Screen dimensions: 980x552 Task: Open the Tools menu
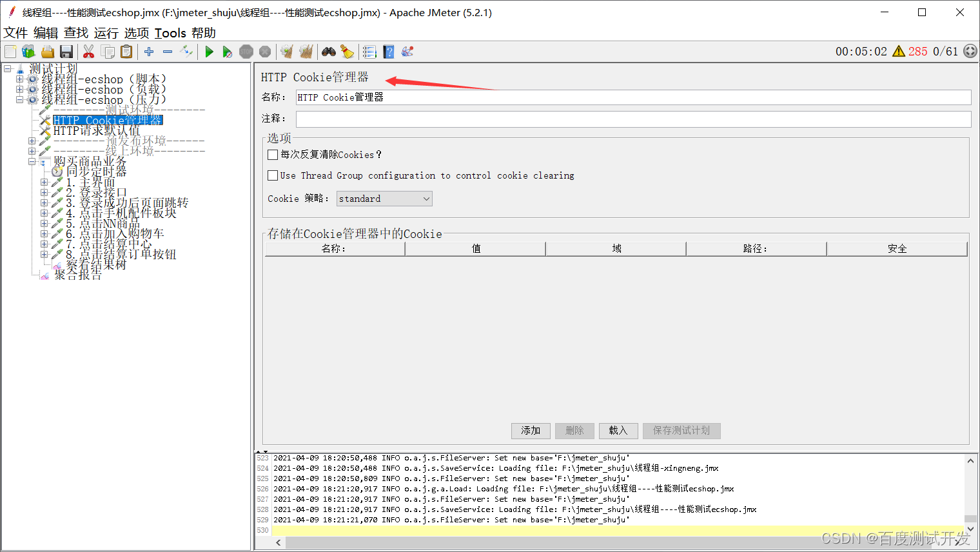pyautogui.click(x=170, y=33)
